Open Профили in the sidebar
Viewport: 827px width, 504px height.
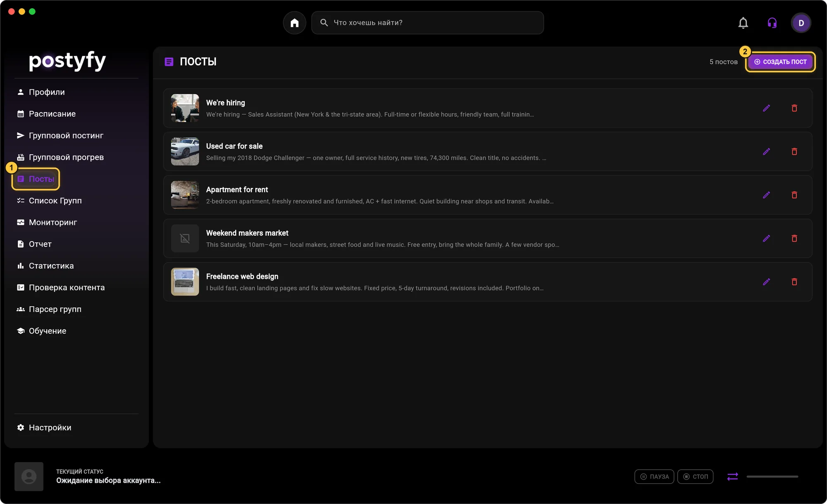tap(41, 92)
